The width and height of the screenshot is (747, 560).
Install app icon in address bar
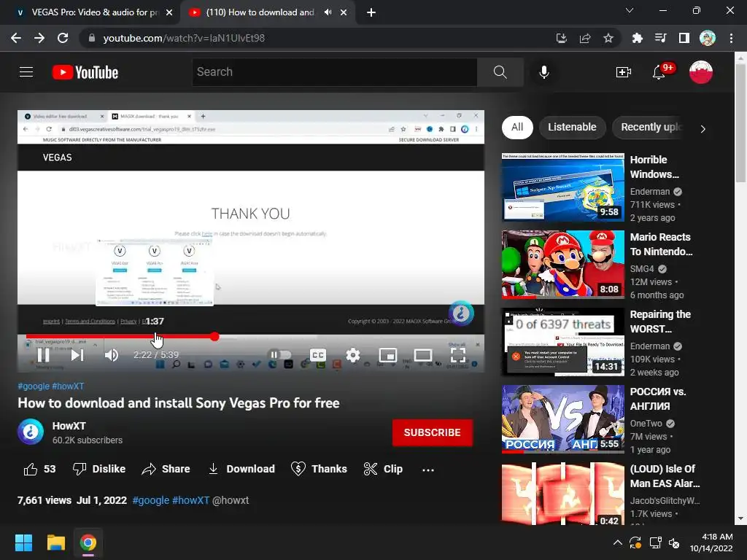click(562, 38)
